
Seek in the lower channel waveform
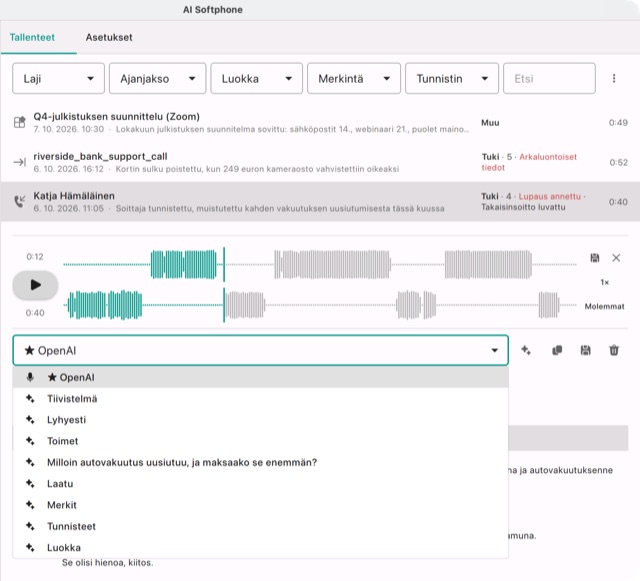click(x=320, y=305)
